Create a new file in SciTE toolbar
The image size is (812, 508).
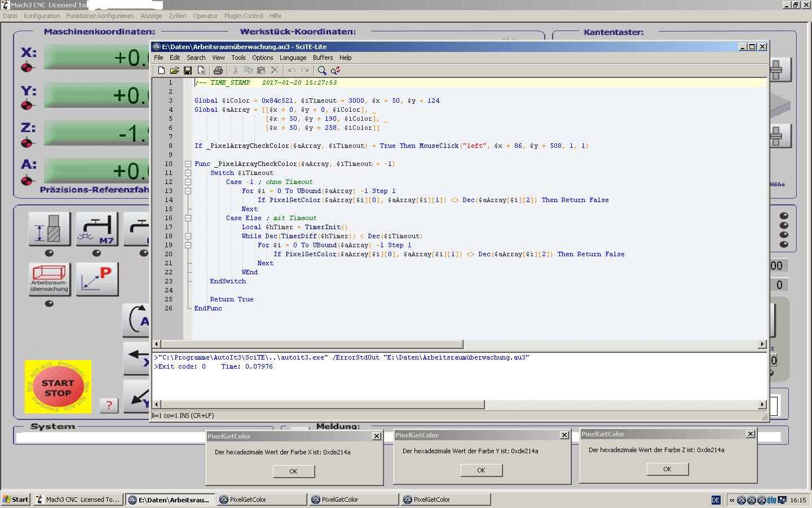[x=161, y=71]
